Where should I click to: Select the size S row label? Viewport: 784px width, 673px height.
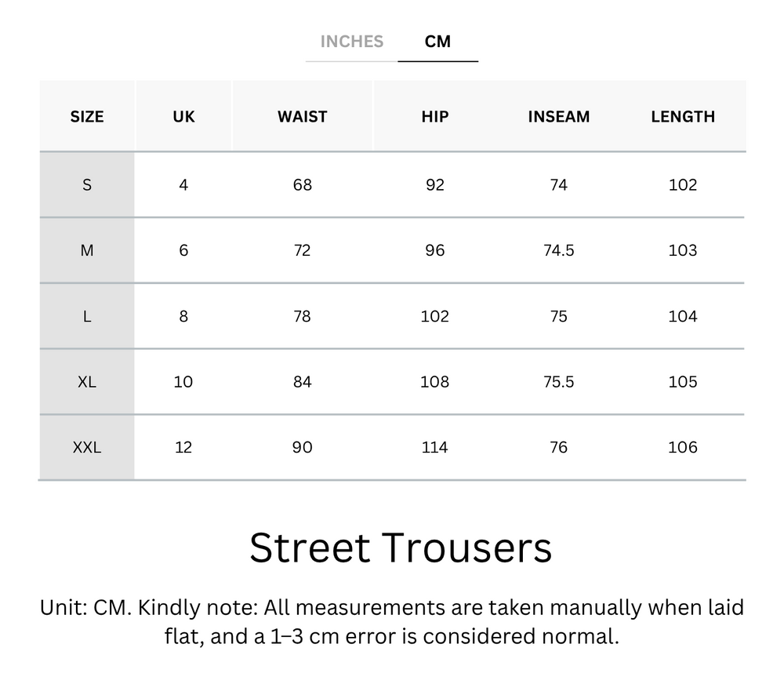(87, 184)
